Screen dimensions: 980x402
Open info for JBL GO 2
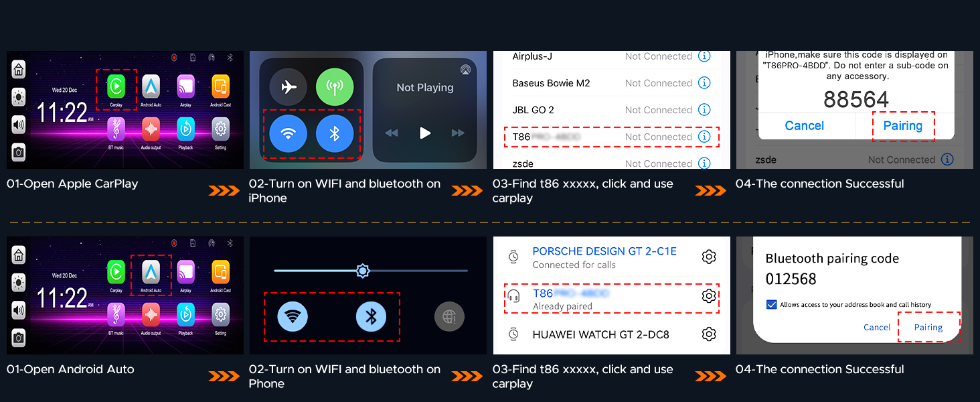click(x=704, y=110)
